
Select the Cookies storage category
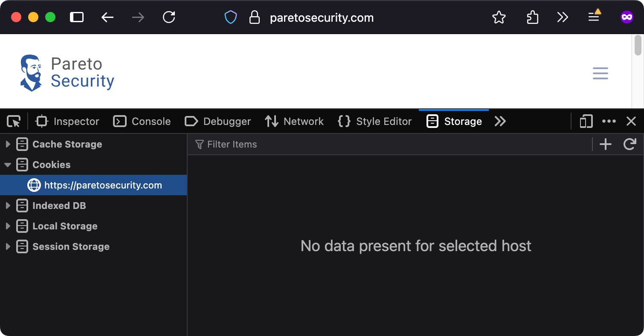tap(93, 165)
